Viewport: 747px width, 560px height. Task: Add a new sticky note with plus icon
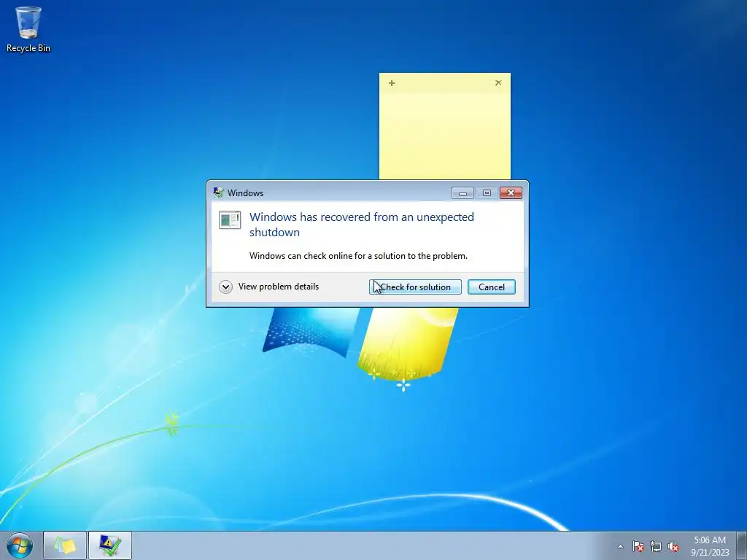pos(392,83)
